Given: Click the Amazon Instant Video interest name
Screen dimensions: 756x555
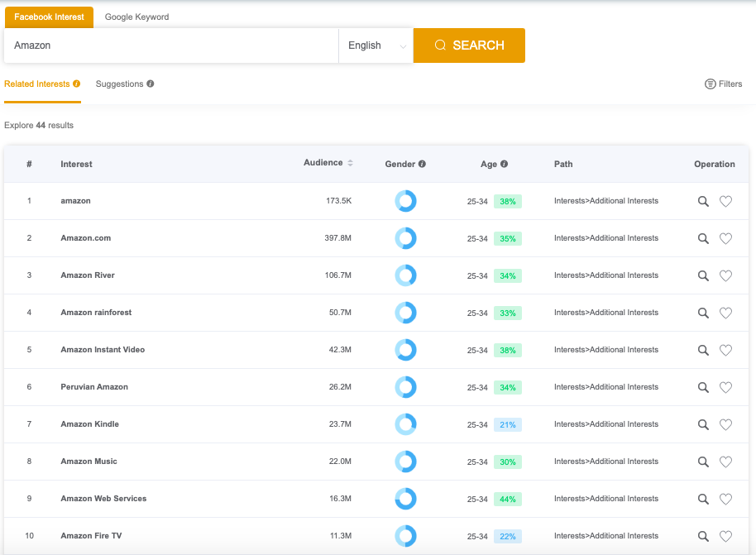Looking at the screenshot, I should pos(103,350).
